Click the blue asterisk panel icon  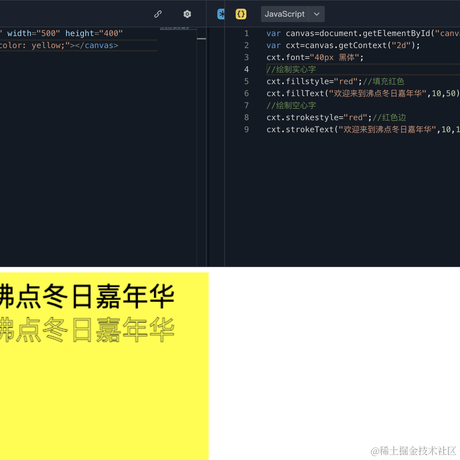coord(221,14)
